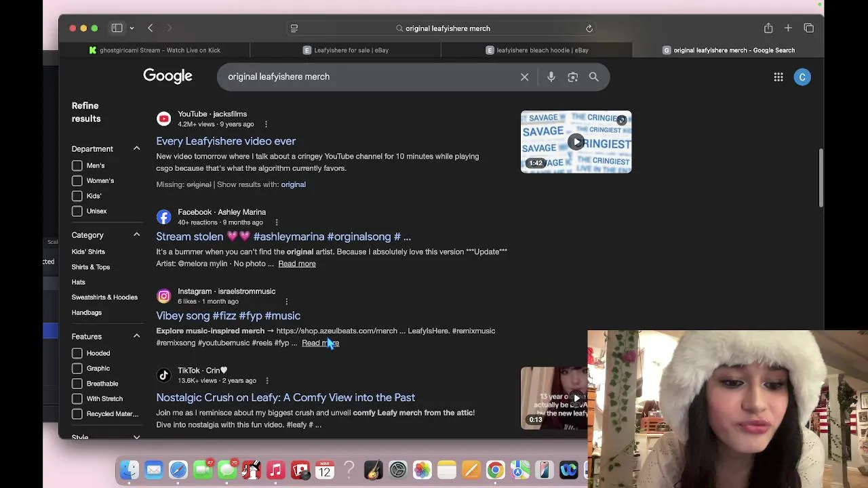This screenshot has width=868, height=488.
Task: Filter by Shirts & Tops category
Action: [x=91, y=267]
